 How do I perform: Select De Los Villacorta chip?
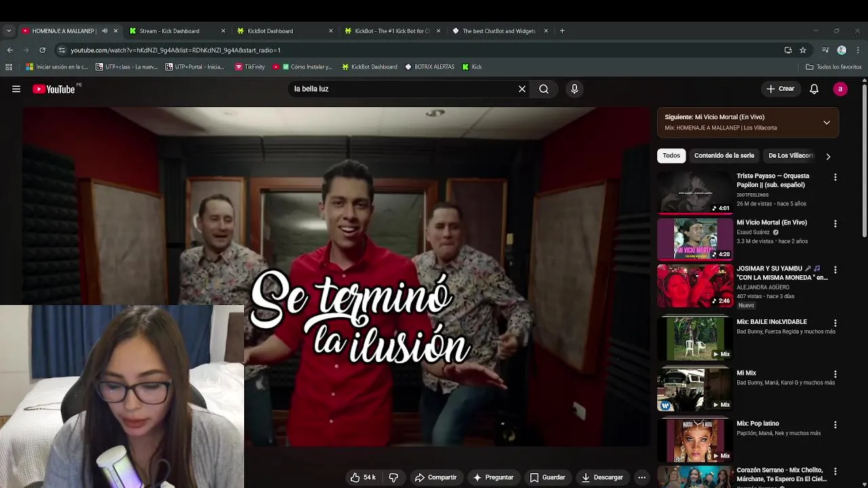tap(790, 156)
